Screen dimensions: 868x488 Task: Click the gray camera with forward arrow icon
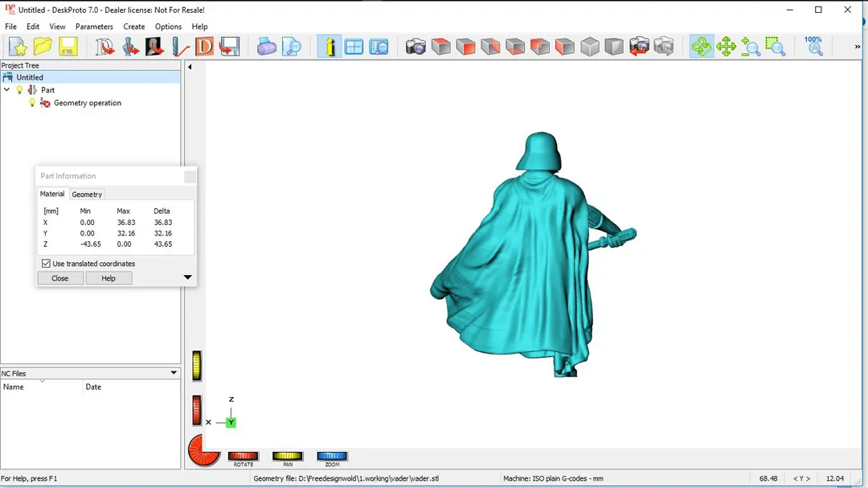[664, 47]
